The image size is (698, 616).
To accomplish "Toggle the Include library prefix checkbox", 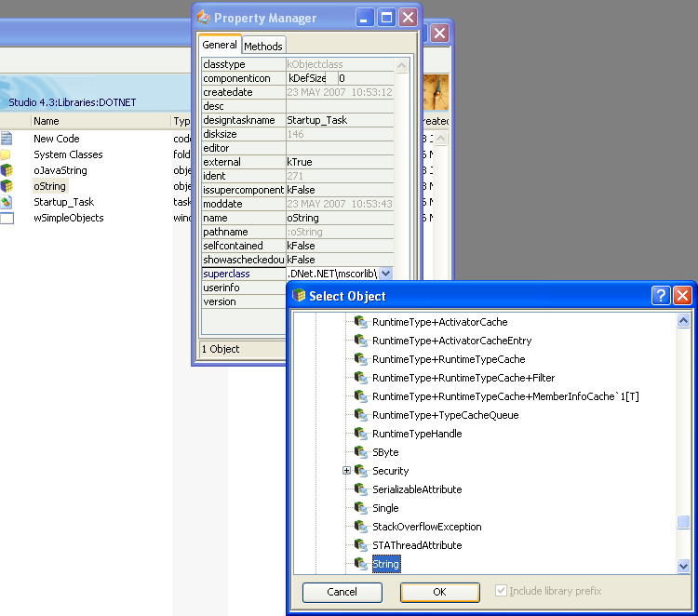I will pos(503,591).
